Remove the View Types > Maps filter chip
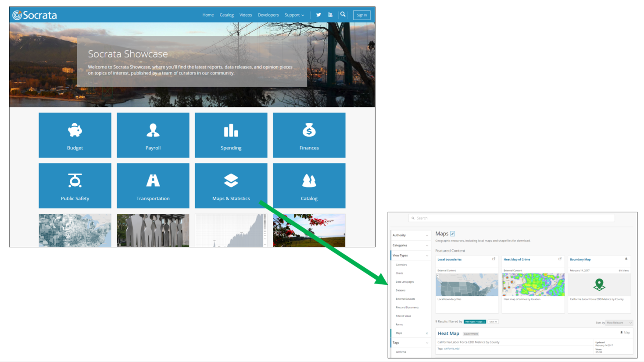 (x=475, y=322)
